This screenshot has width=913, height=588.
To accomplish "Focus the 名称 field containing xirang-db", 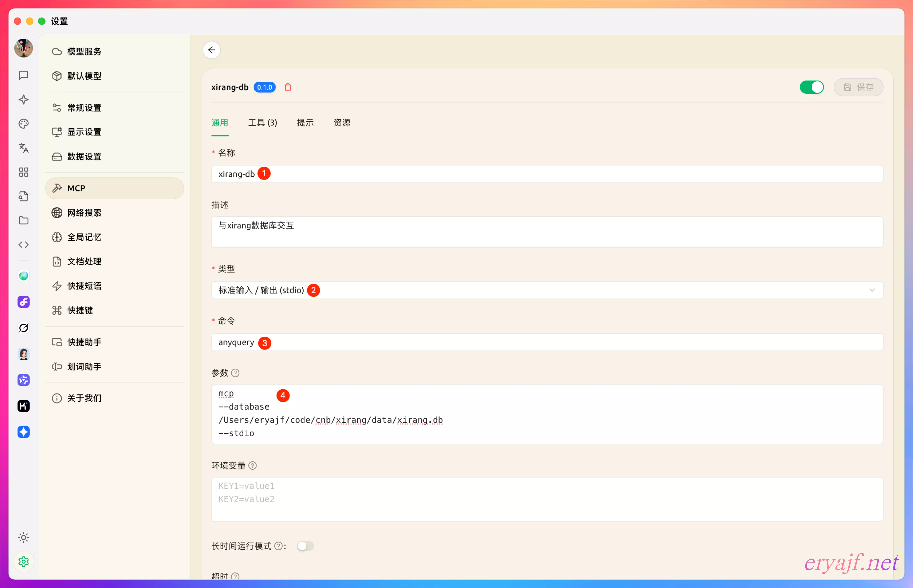I will 547,174.
